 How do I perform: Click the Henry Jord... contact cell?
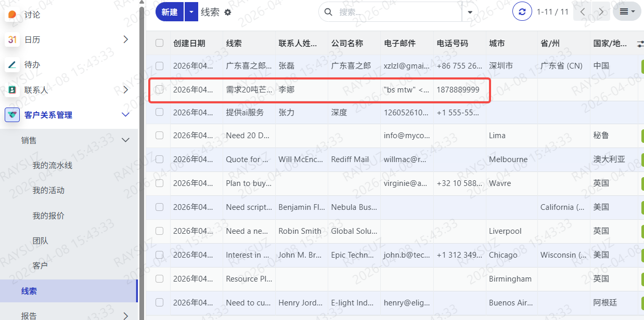point(302,302)
